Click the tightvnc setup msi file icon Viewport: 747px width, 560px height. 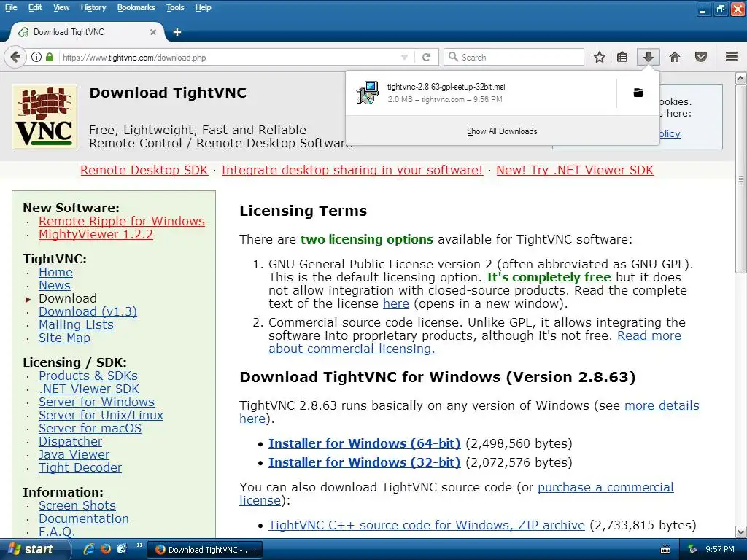coord(368,93)
